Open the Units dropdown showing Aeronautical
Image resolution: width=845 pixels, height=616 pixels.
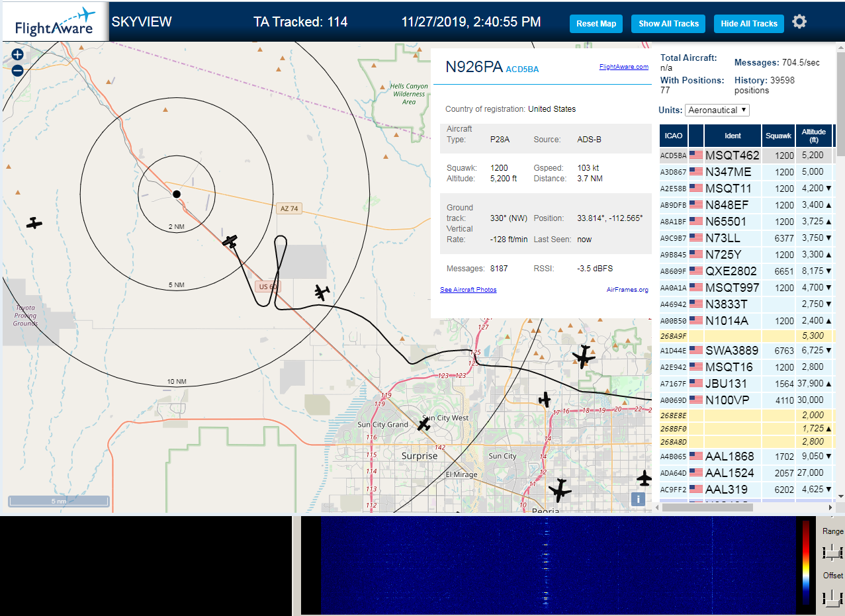[717, 110]
